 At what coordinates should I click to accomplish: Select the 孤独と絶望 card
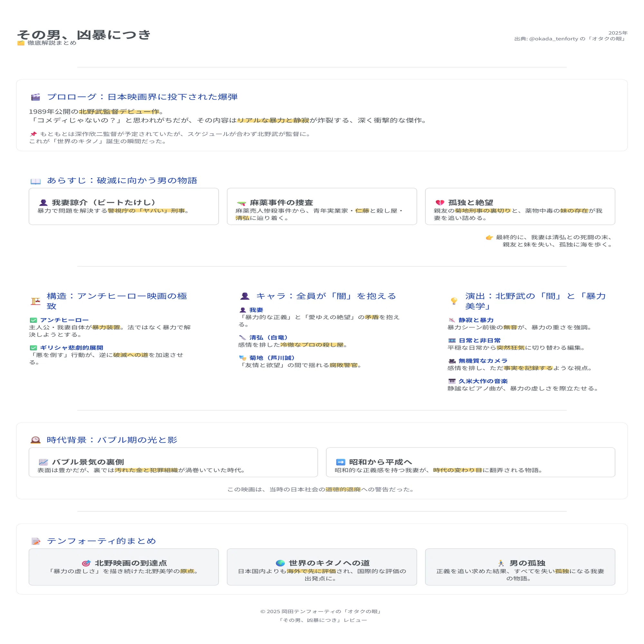520,206
